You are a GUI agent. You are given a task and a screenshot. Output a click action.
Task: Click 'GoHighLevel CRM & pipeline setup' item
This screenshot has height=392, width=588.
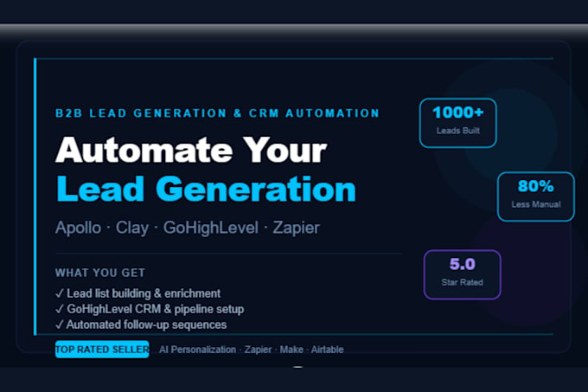[150, 309]
